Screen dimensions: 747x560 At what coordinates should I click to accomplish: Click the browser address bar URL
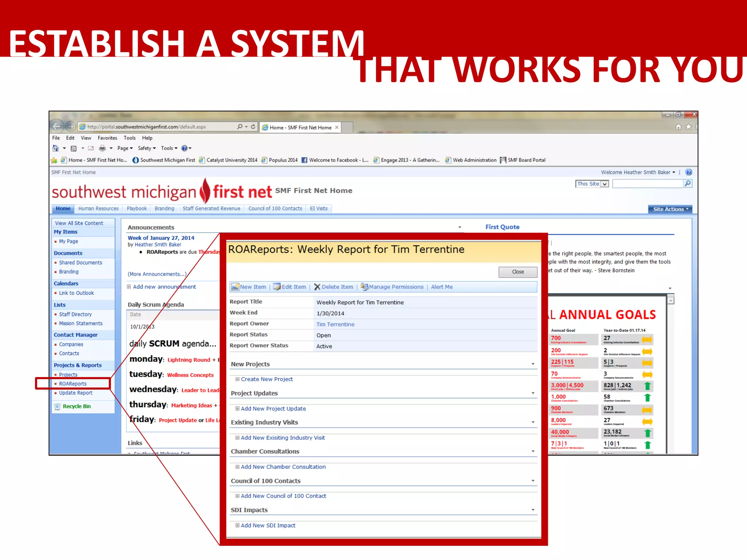pos(147,127)
